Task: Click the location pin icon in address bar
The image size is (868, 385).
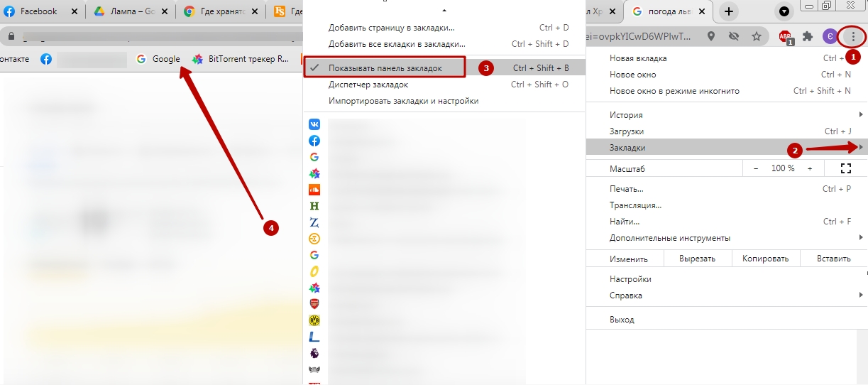Action: [x=711, y=36]
